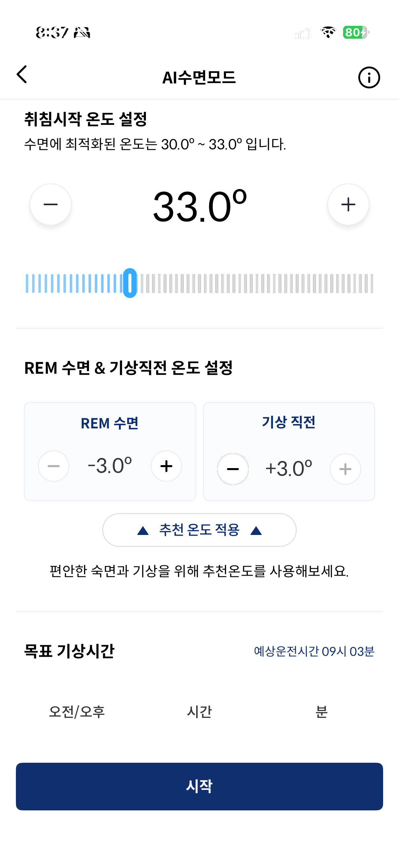Increase the sleep start temperature with plus
This screenshot has width=399, height=868.
click(x=348, y=205)
